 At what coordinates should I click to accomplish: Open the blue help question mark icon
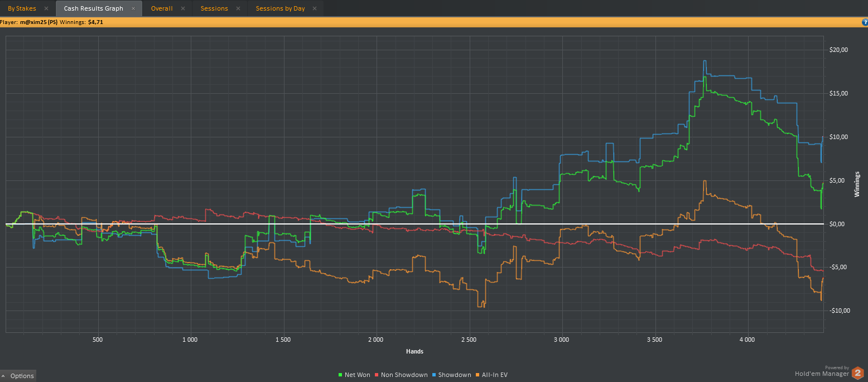coord(865,22)
